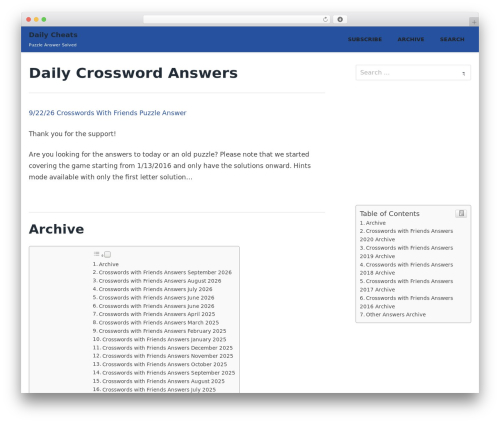Screen dimensions: 500x423
Task: Toggle the sidebar Table of Contents button
Action: pos(461,213)
